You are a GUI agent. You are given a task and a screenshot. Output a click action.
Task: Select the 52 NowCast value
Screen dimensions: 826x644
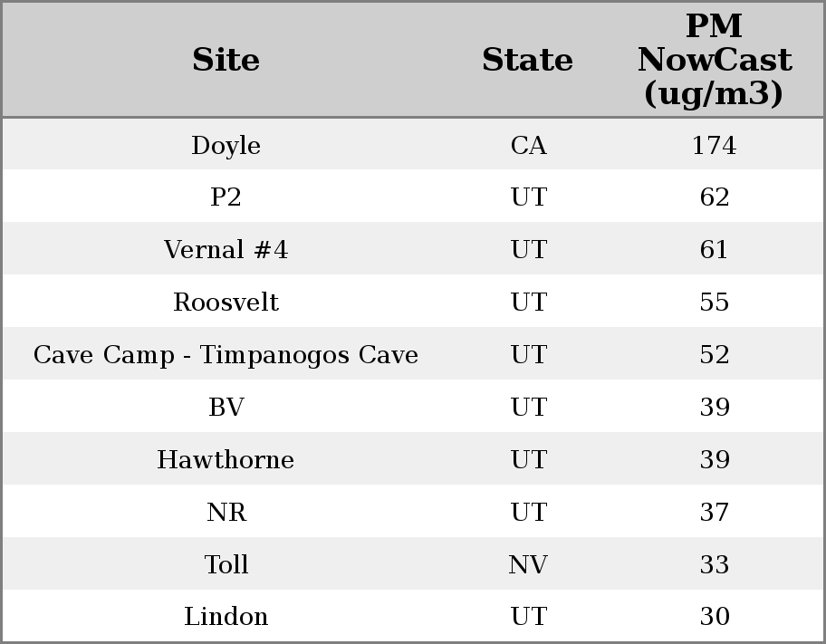714,355
